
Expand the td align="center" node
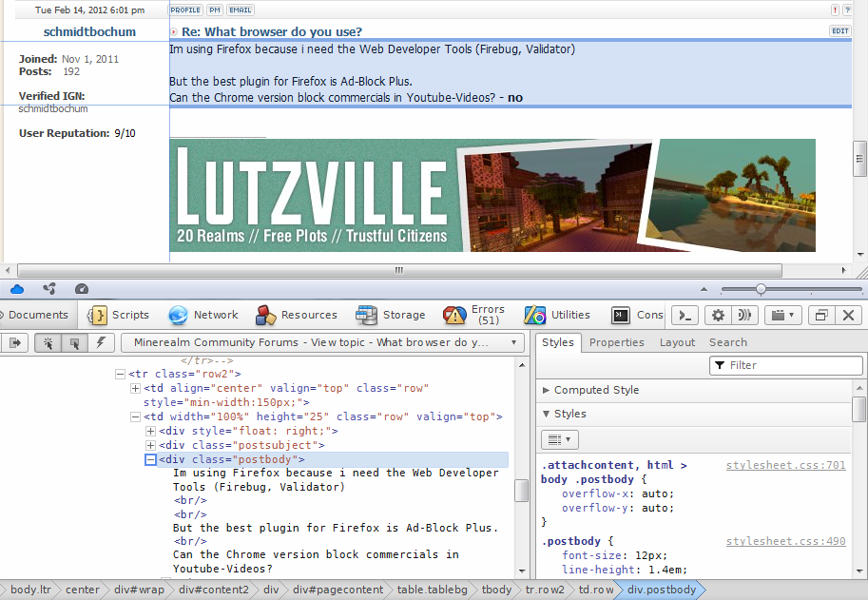tap(135, 389)
